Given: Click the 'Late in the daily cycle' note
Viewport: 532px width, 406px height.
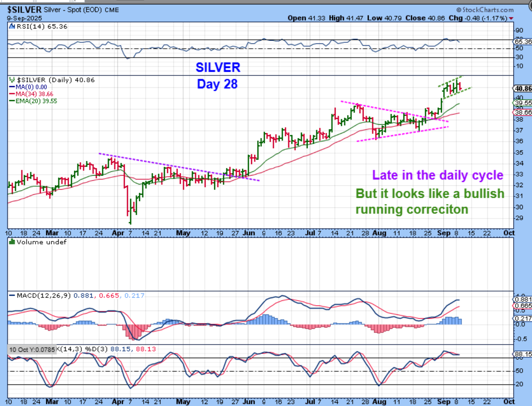Looking at the screenshot, I should [438, 175].
